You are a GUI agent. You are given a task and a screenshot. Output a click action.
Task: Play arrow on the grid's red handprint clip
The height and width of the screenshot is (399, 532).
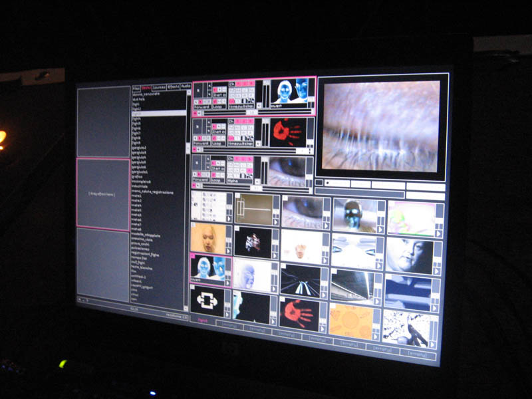point(323,329)
